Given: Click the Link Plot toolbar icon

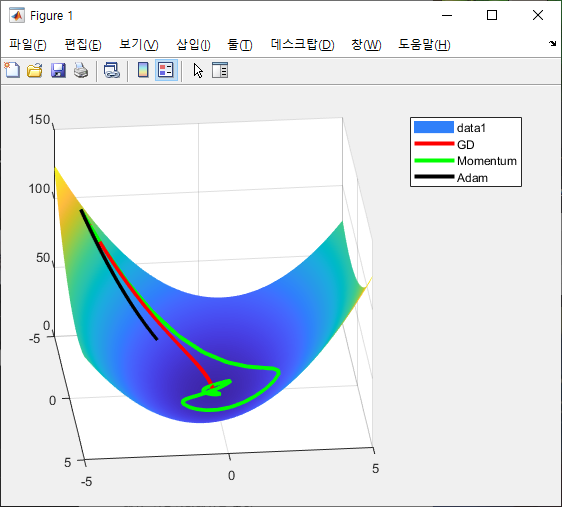Looking at the screenshot, I should pos(111,70).
